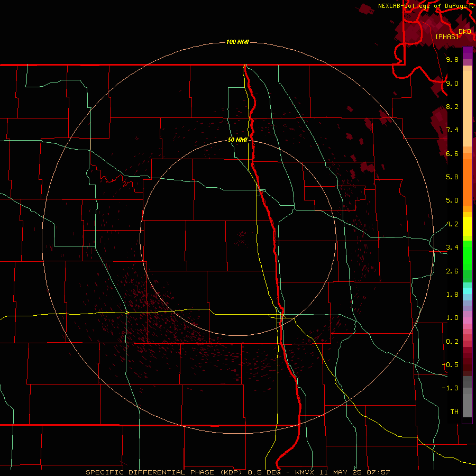This screenshot has width=476, height=476.
Task: Pick the pink segment of the color bar
Action: point(467,321)
